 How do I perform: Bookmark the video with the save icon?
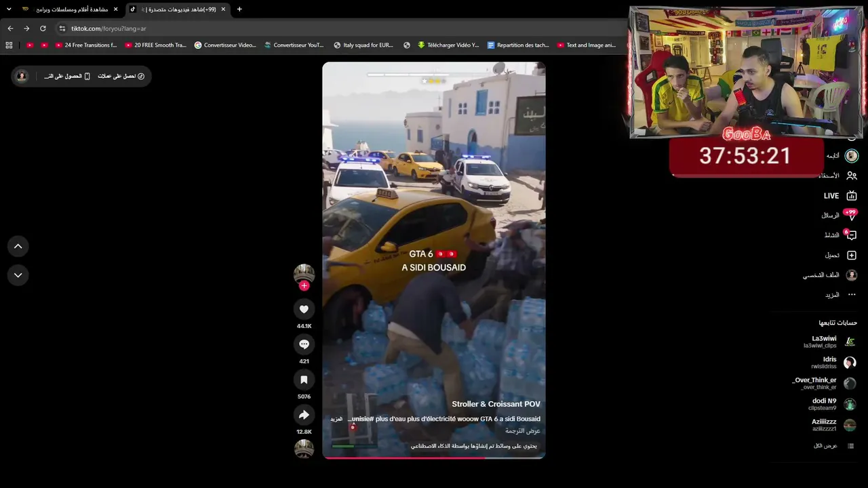coord(304,380)
